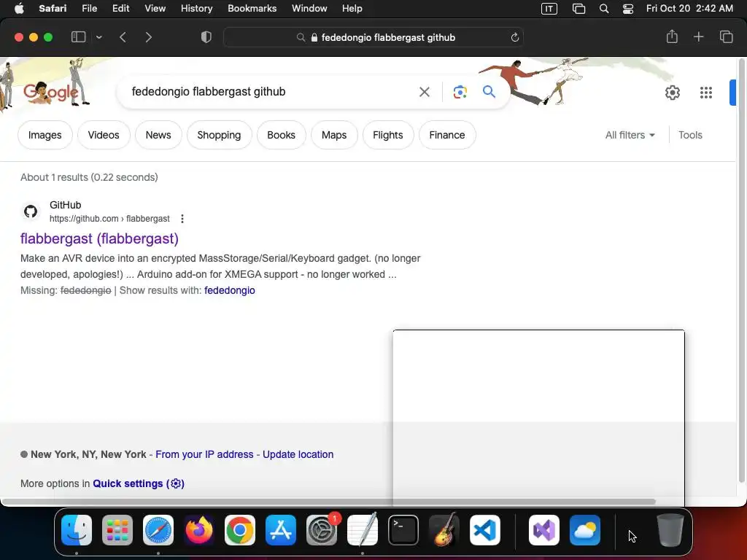747x560 pixels.
Task: Expand the All filters dropdown
Action: (x=630, y=135)
